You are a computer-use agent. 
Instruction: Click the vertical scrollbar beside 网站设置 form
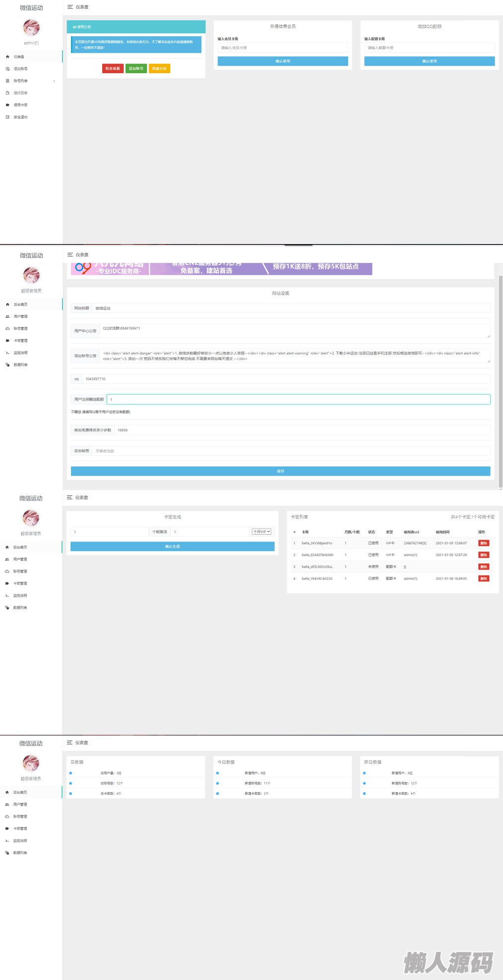click(x=500, y=378)
